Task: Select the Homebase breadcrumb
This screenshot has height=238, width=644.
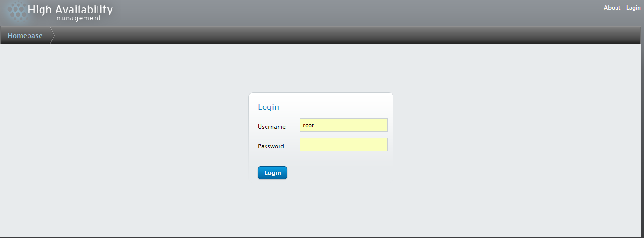Action: (x=25, y=36)
